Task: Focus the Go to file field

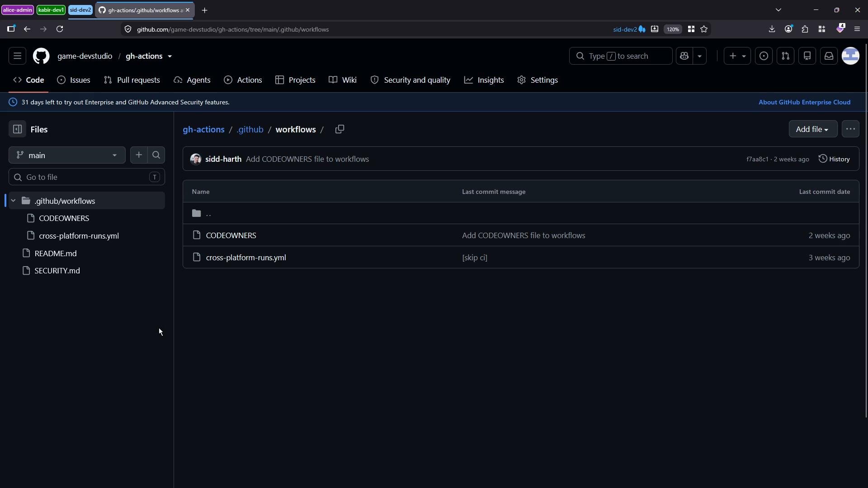Action: point(87,177)
